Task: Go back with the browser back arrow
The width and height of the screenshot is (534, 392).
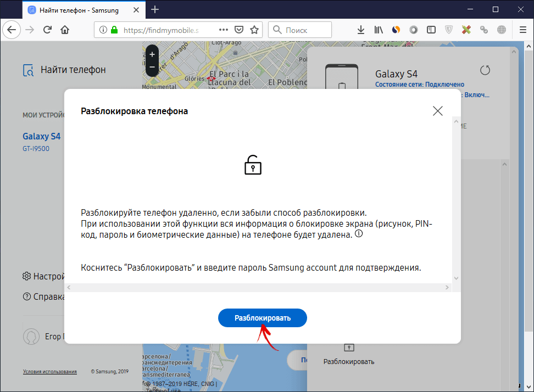Action: click(12, 30)
